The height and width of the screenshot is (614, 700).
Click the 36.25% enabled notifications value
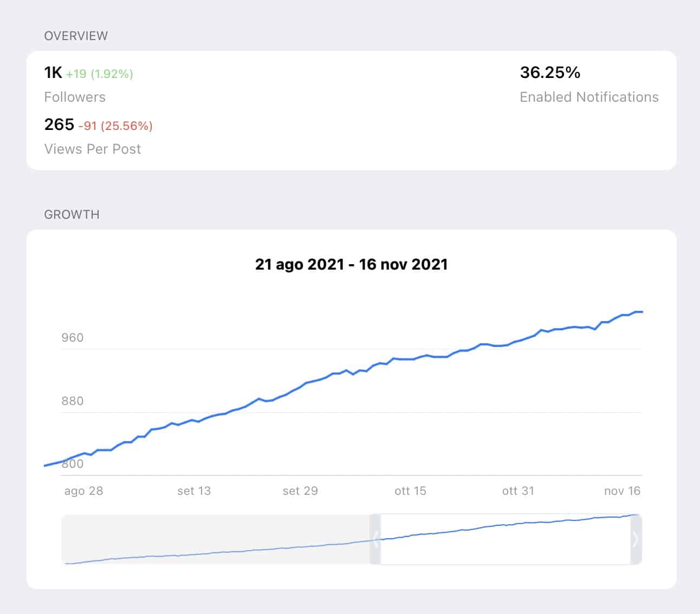pos(550,73)
